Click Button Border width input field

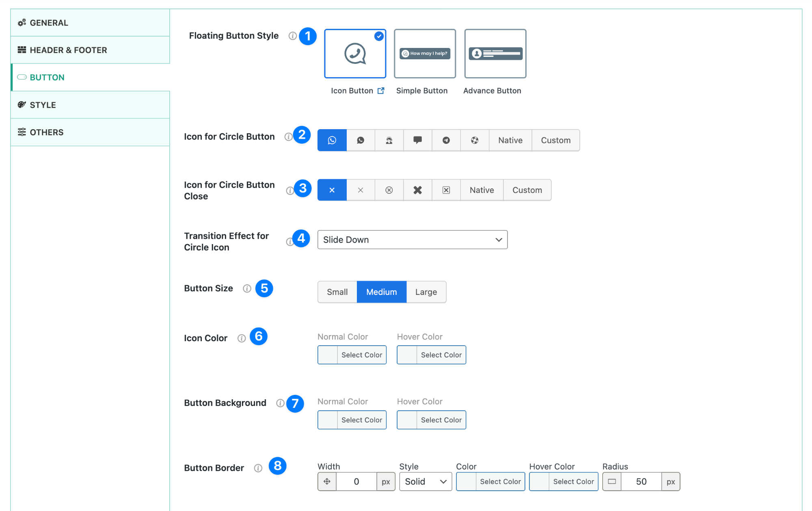click(356, 481)
